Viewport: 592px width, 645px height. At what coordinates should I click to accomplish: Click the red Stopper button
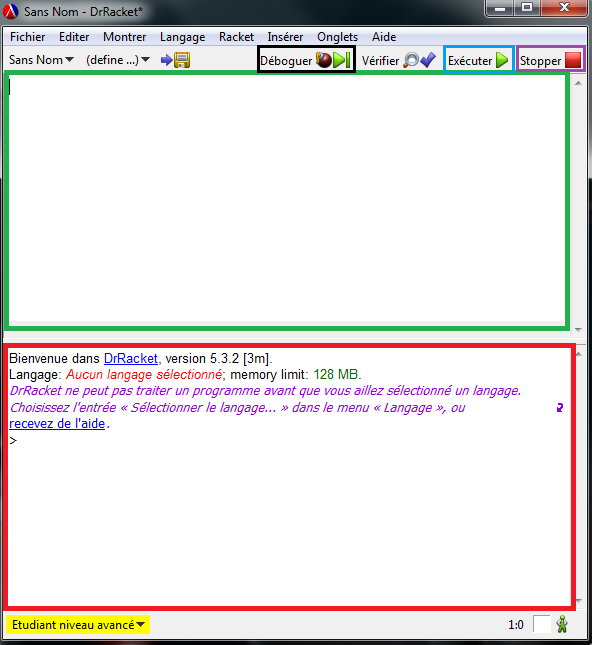pyautogui.click(x=550, y=60)
